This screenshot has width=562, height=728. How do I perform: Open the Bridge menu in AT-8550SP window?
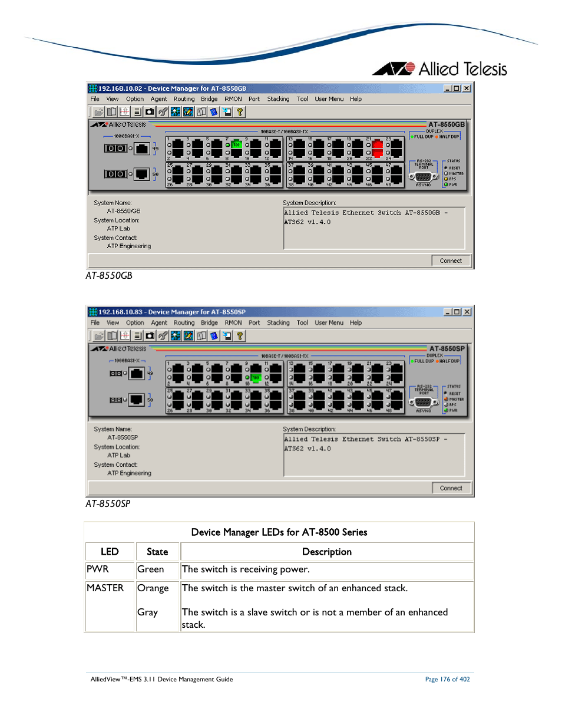point(209,323)
